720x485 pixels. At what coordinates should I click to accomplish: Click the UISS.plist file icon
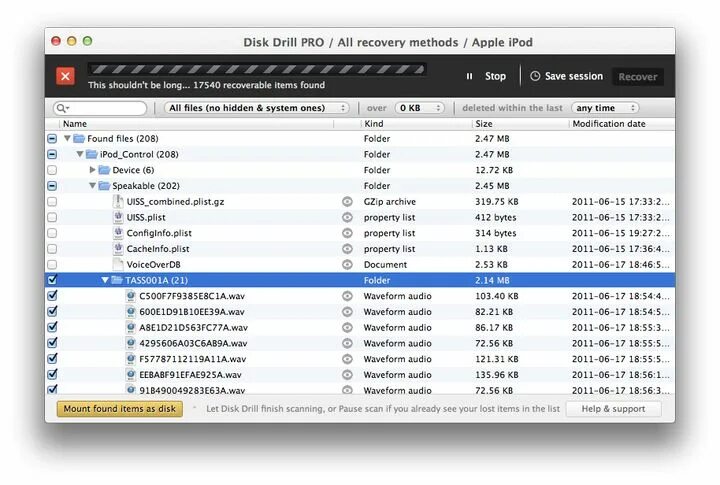(x=118, y=217)
